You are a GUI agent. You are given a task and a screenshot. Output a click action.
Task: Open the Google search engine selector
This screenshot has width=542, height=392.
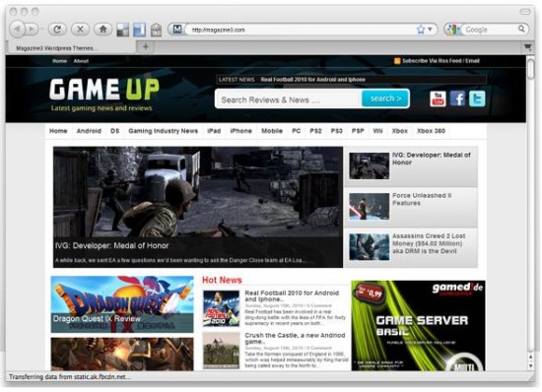point(452,30)
